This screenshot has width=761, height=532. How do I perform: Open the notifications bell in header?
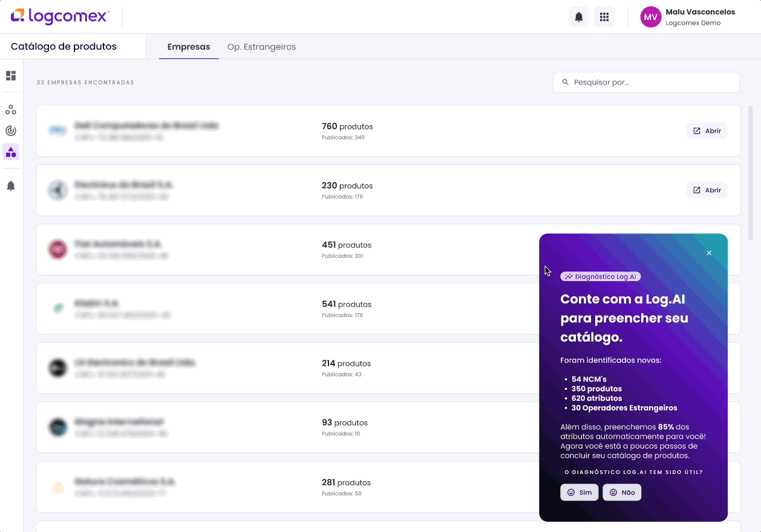(x=579, y=17)
